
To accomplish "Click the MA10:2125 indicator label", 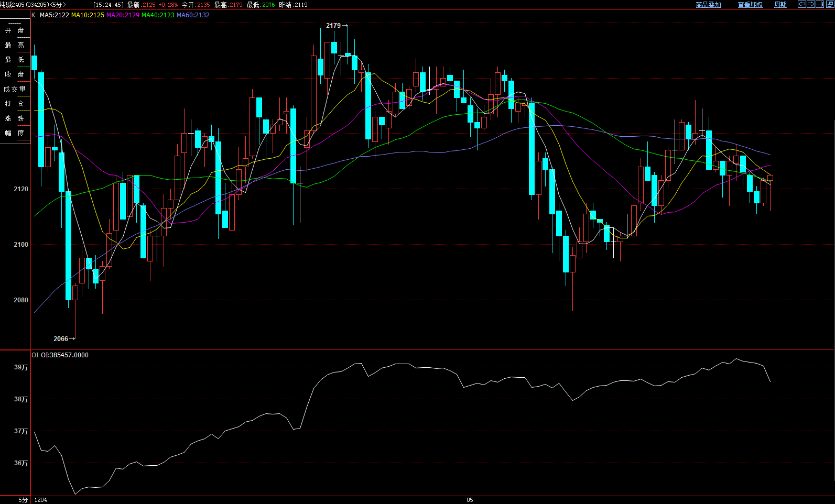I will 88,15.
